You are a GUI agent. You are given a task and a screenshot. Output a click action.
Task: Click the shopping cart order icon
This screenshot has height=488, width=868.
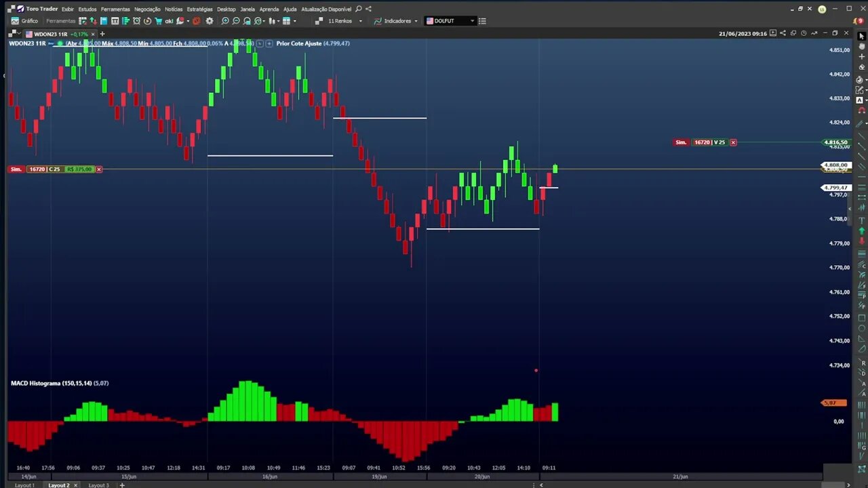[x=158, y=21]
